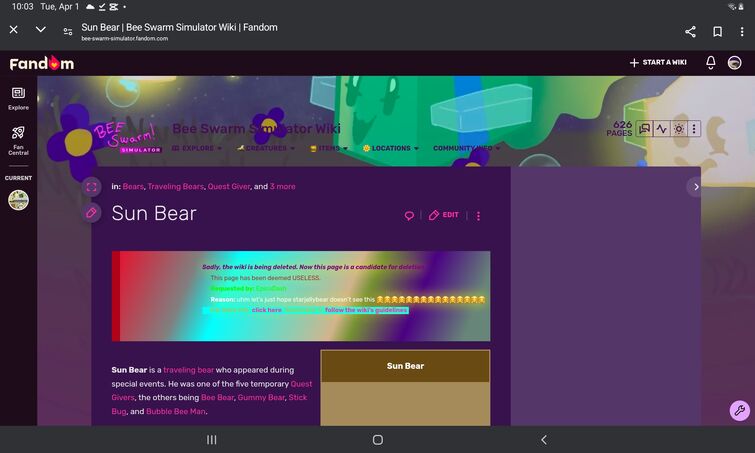755x453 pixels.
Task: Open the Quest Giver category link
Action: (229, 186)
